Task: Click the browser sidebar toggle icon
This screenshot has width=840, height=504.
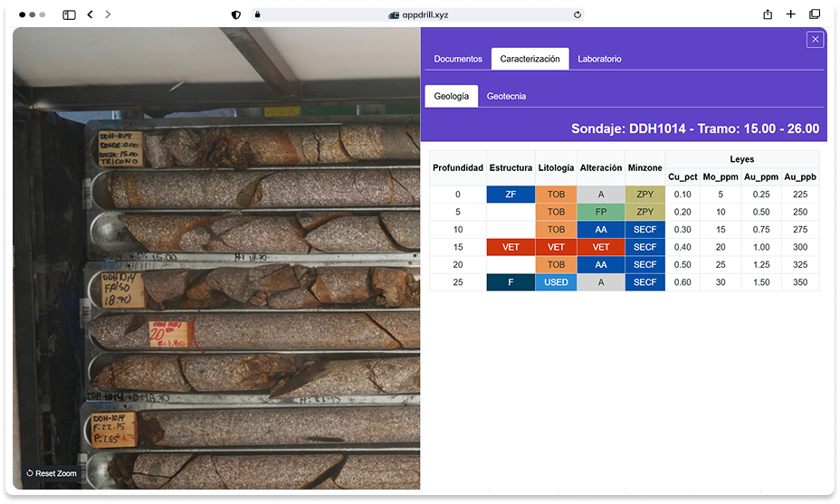Action: 69,14
